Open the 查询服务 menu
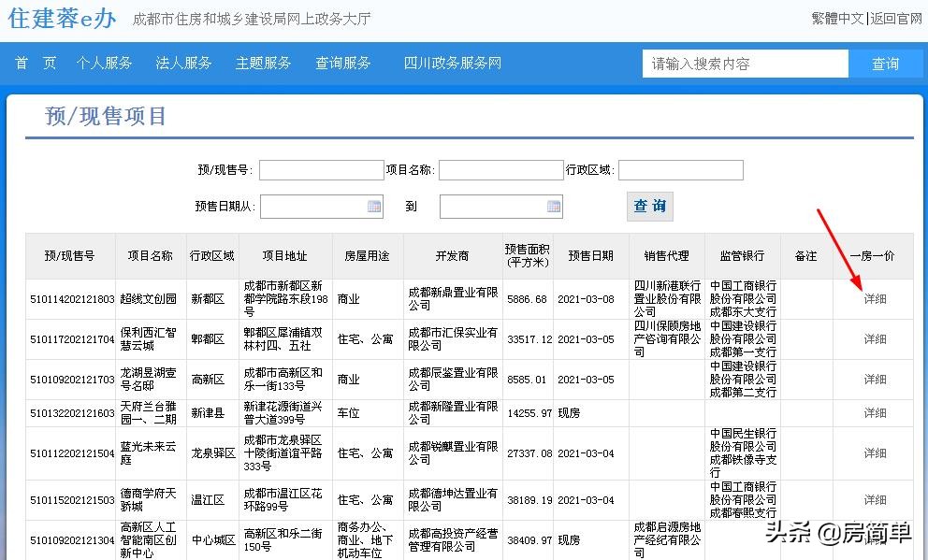This screenshot has width=928, height=560. (x=342, y=64)
